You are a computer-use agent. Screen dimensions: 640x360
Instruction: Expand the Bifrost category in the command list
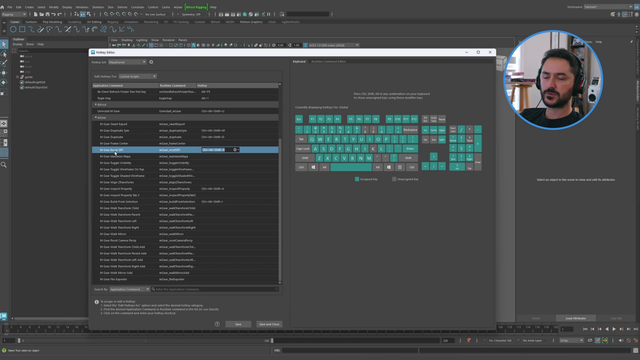pyautogui.click(x=96, y=104)
